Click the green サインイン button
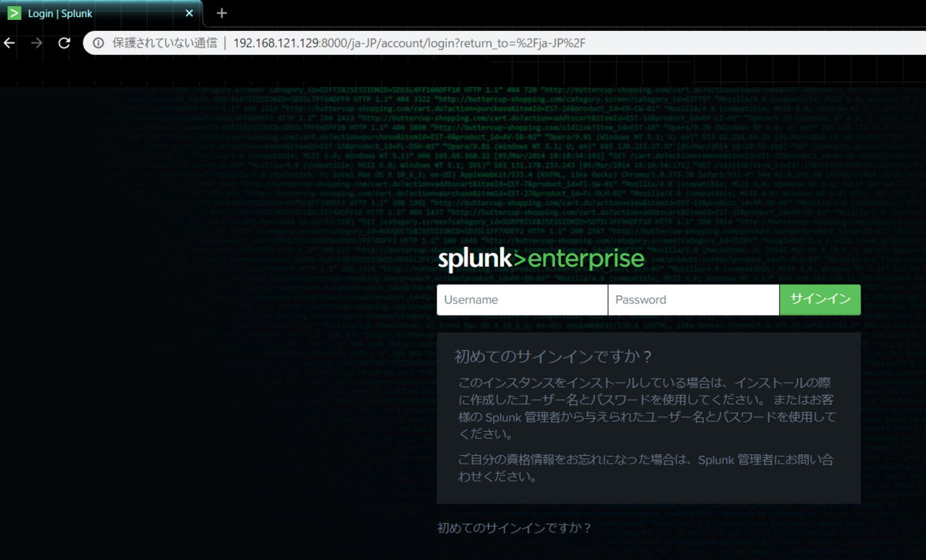The height and width of the screenshot is (560, 926). pos(820,300)
